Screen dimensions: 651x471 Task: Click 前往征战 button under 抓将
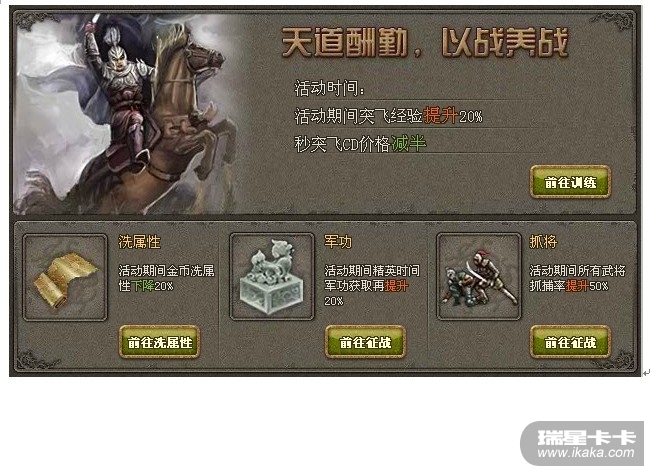coord(570,342)
